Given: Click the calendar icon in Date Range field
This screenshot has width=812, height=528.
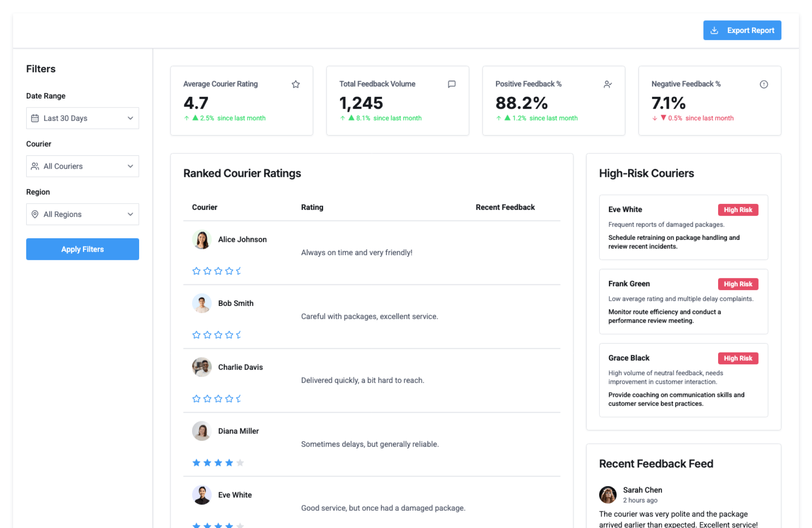Looking at the screenshot, I should 35,118.
